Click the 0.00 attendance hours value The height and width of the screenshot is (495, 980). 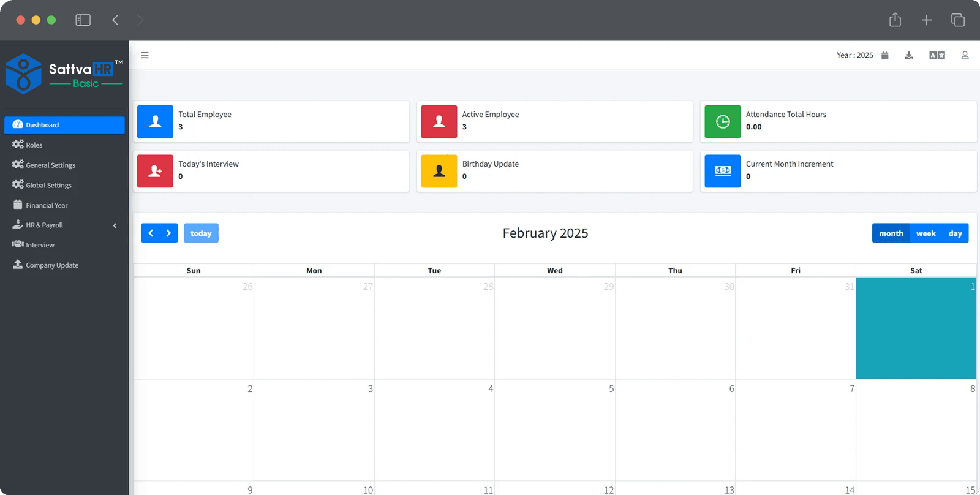click(754, 127)
